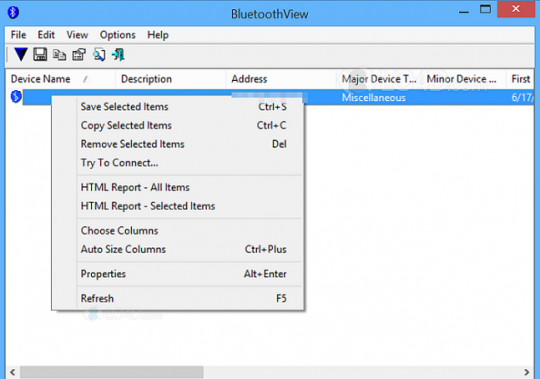
Task: Sort by Address column header
Action: point(281,79)
